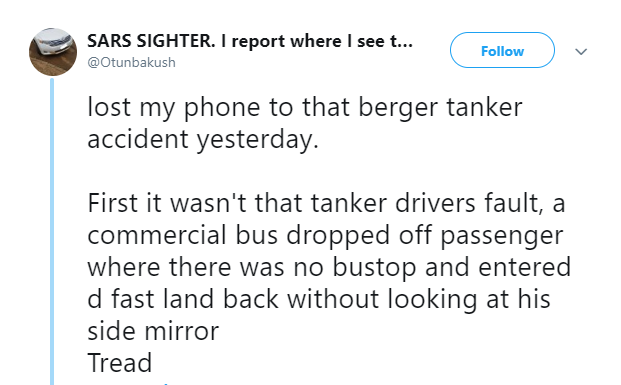Click the word 'entered' in tweet

point(524,267)
